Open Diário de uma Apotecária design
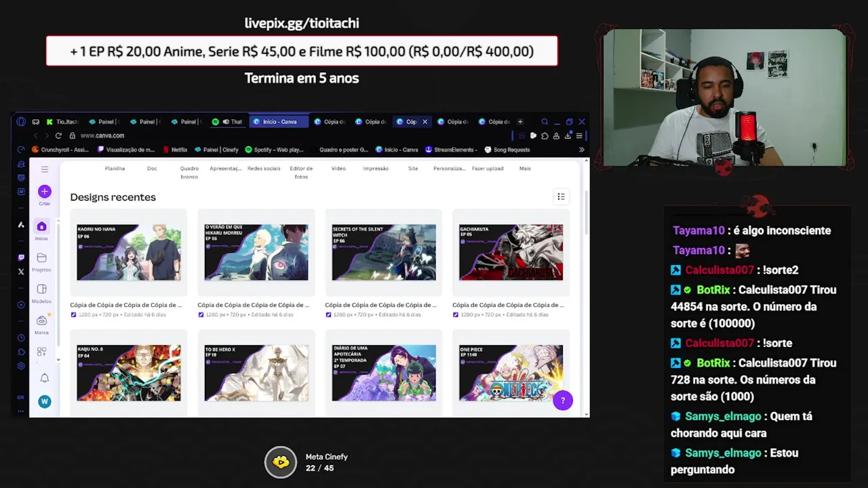The width and height of the screenshot is (868, 488). [x=384, y=373]
